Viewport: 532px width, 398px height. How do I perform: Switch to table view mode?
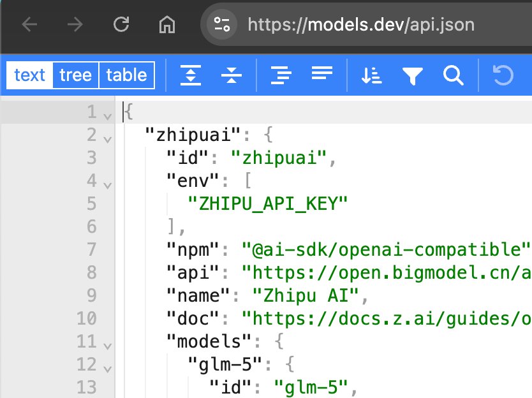pyautogui.click(x=126, y=75)
